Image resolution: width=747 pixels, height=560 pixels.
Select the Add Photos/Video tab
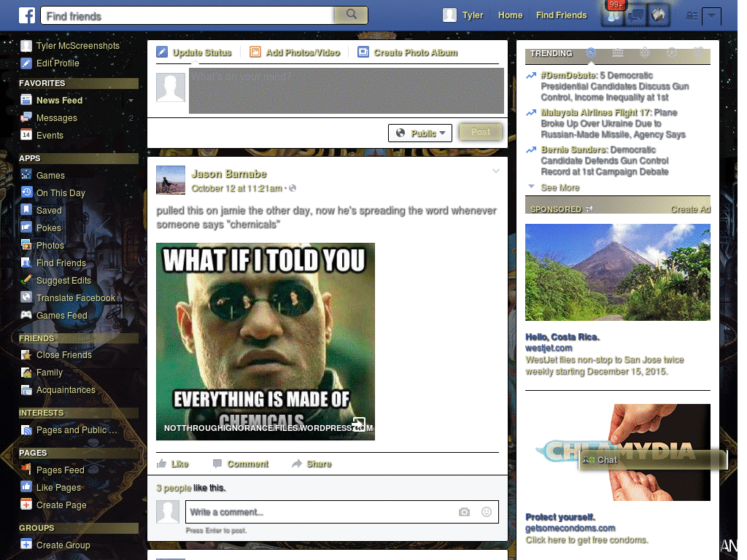[x=295, y=52]
